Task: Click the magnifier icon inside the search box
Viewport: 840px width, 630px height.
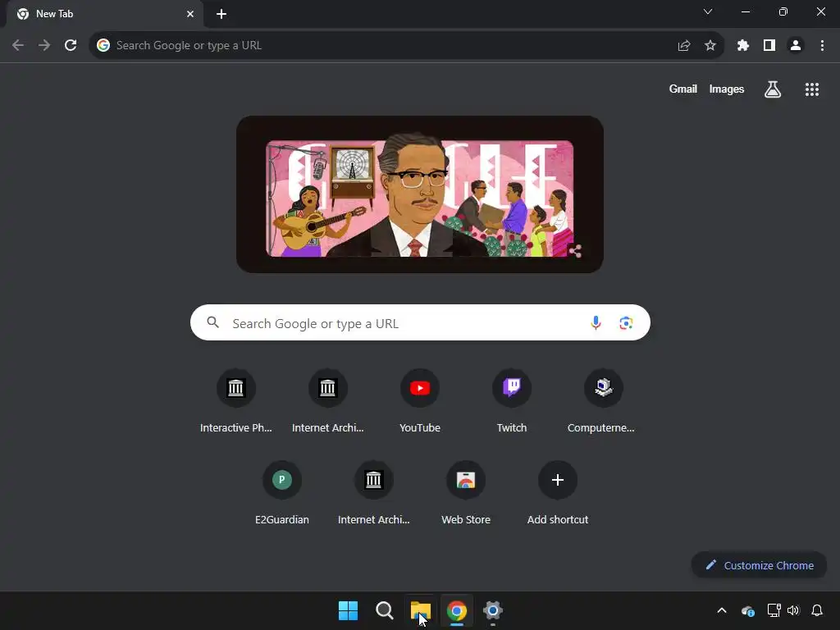Action: (212, 322)
